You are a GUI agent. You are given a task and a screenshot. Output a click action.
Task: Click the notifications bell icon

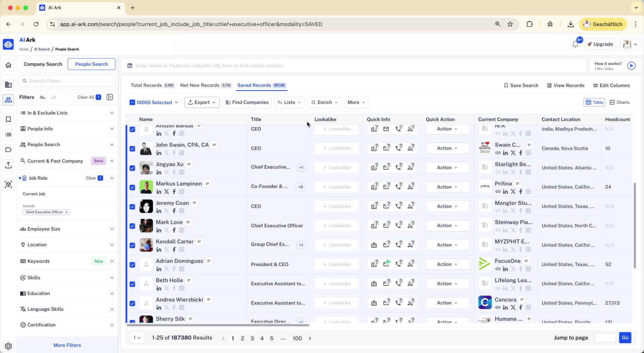(x=575, y=44)
